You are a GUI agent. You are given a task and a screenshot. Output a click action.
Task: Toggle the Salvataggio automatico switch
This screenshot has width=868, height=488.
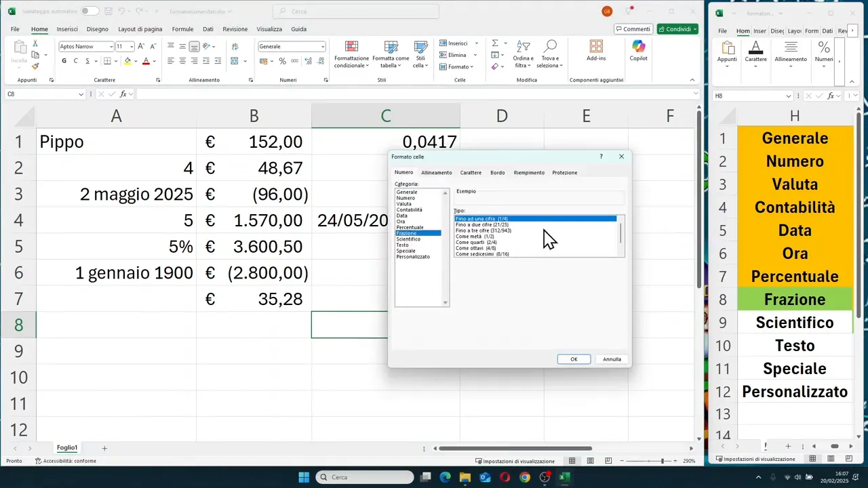tap(90, 12)
